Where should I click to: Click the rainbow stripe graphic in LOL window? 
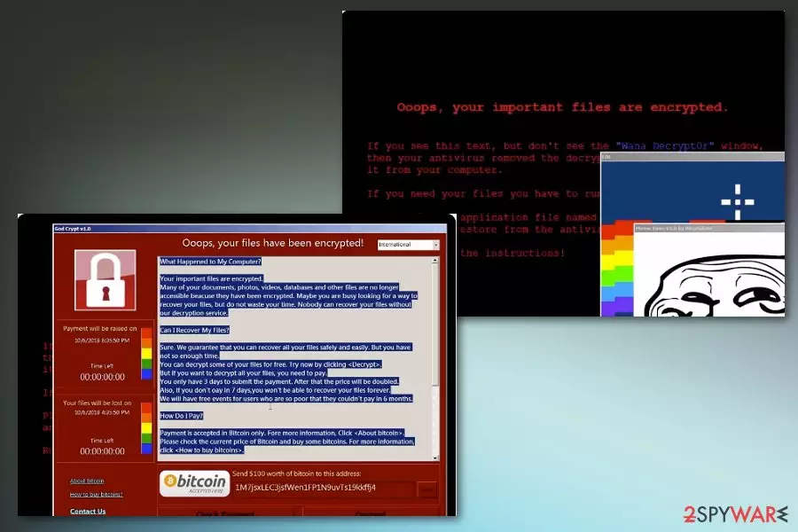[617, 269]
